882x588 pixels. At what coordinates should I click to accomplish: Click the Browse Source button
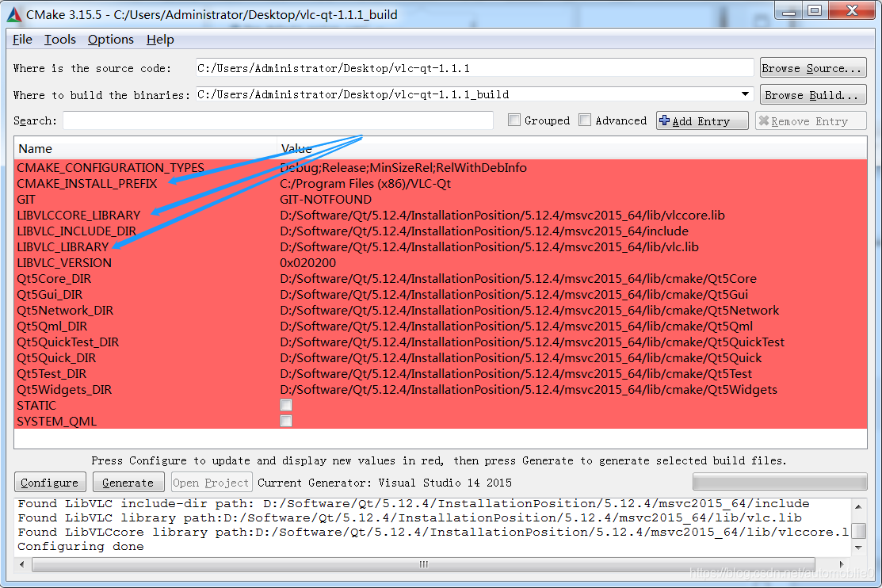813,68
